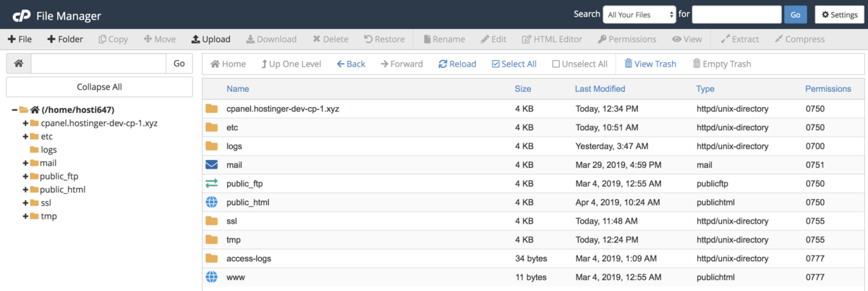Open the Settings button
Viewport: 868px width, 291px height.
click(x=839, y=14)
